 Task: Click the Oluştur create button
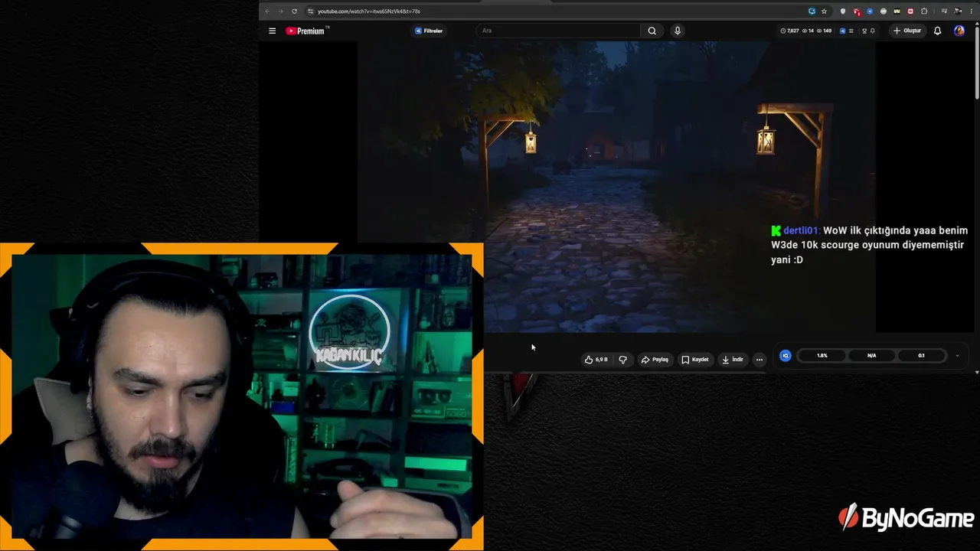click(906, 31)
